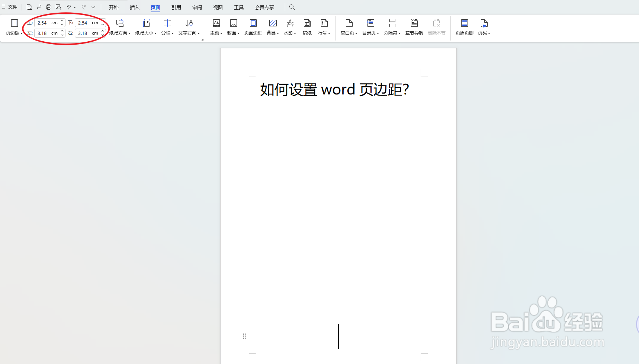Open the 纸张大小 paper size dropdown

146,28
